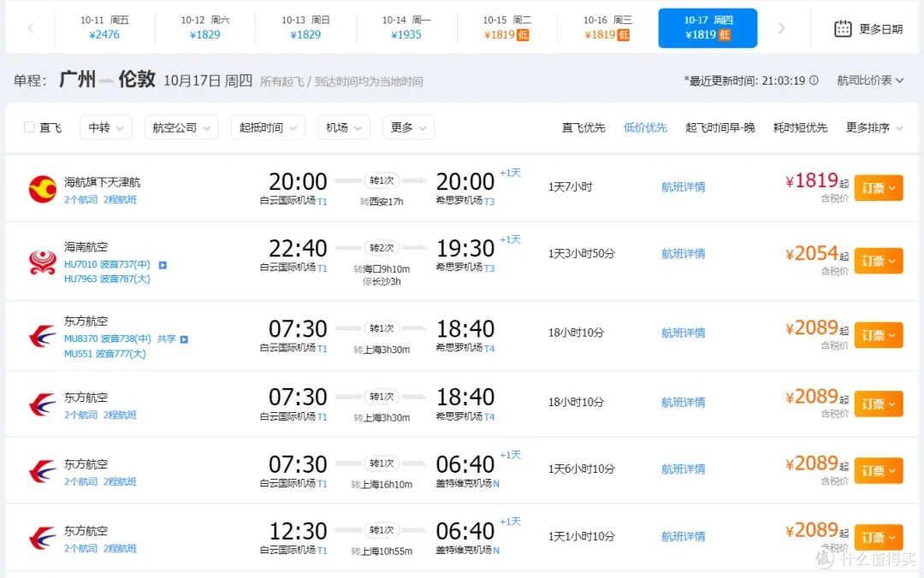Click the 广州 departure city title
The image size is (924, 578).
(x=77, y=79)
